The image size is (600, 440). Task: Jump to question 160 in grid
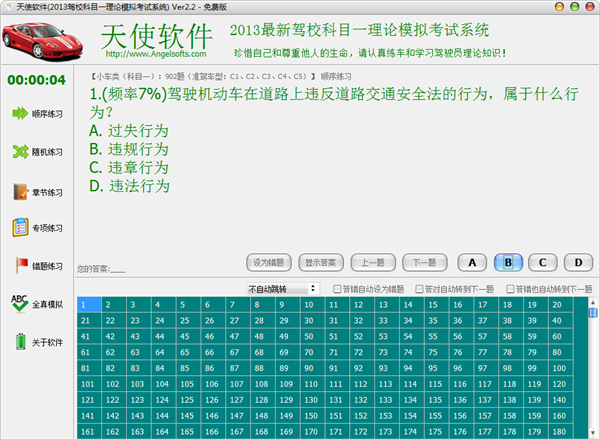pyautogui.click(x=561, y=416)
